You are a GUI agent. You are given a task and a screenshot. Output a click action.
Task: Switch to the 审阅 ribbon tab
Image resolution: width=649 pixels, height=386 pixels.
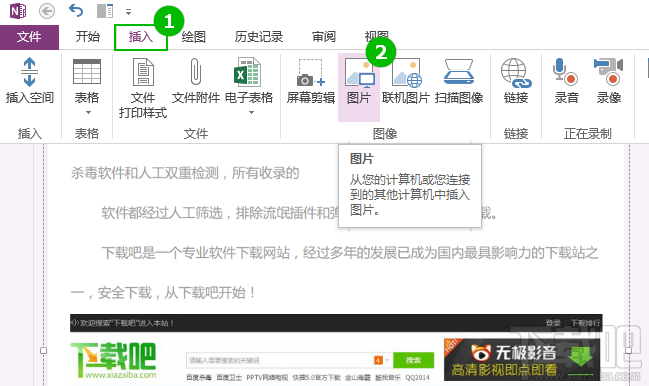pos(324,37)
